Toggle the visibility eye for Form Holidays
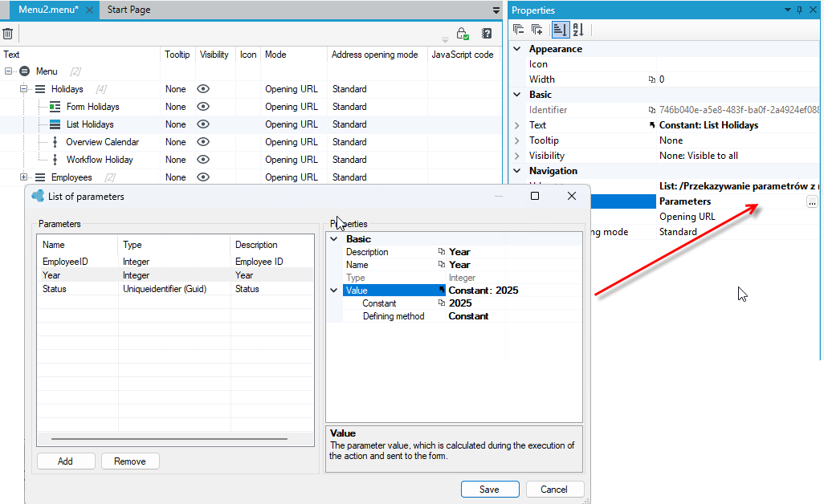The height and width of the screenshot is (504, 824). pos(203,107)
